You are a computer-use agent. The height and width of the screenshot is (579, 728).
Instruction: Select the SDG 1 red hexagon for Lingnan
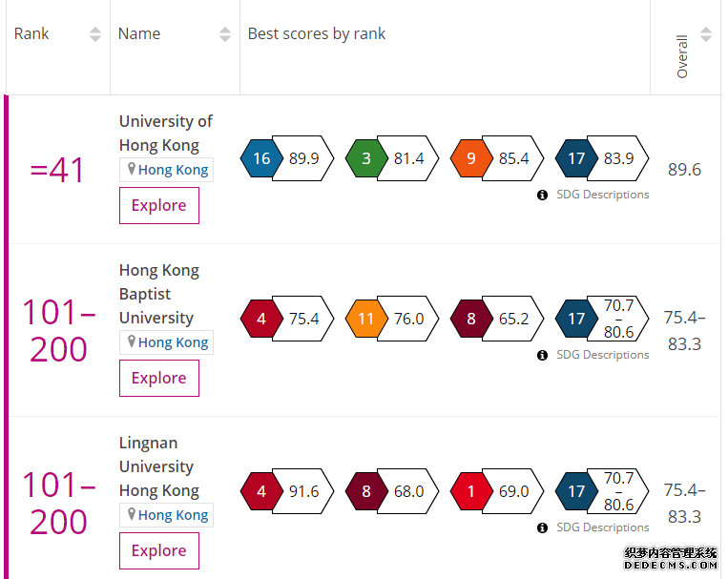pos(471,491)
